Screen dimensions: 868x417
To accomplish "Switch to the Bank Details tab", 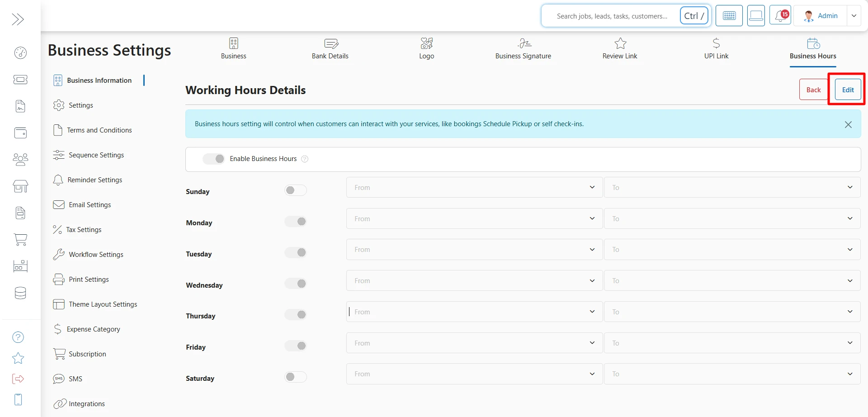I will pyautogui.click(x=330, y=48).
